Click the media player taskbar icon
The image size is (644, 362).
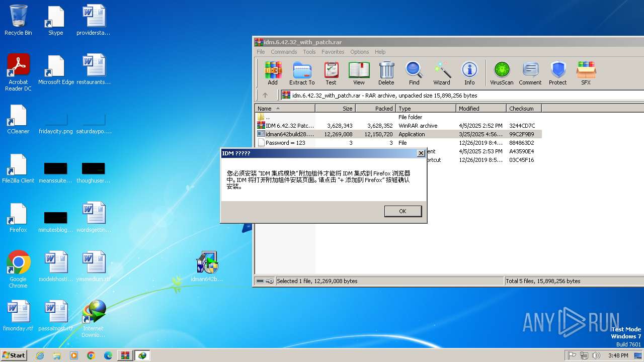point(74,355)
